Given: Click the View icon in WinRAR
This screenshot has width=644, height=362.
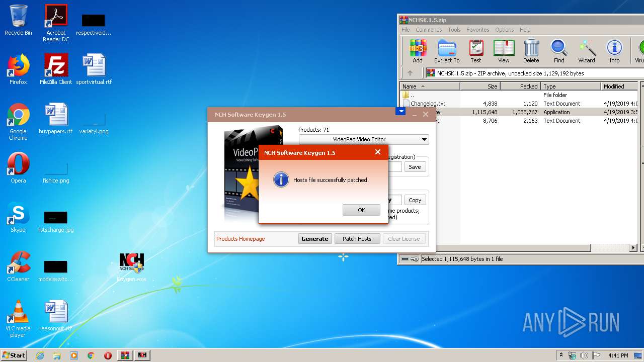Looking at the screenshot, I should (504, 51).
